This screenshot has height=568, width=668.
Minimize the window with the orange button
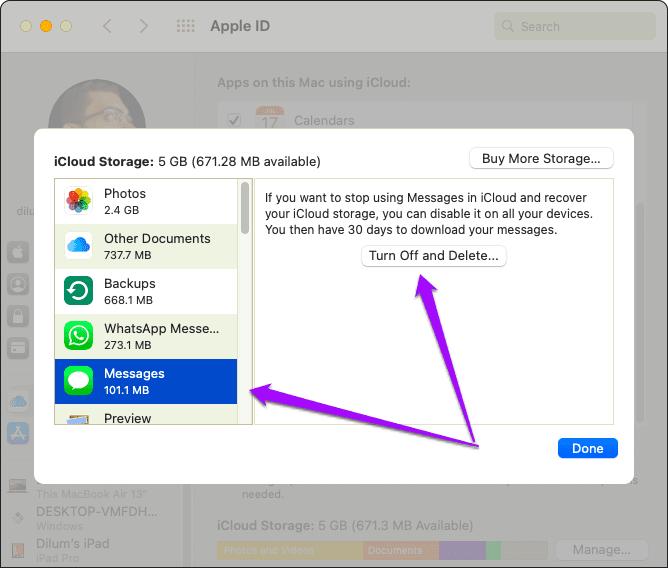[x=46, y=26]
